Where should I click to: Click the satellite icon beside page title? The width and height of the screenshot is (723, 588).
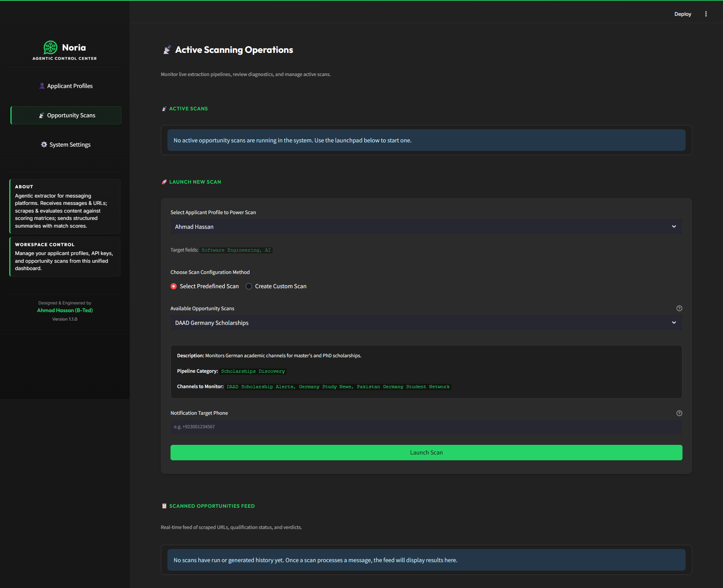(167, 50)
